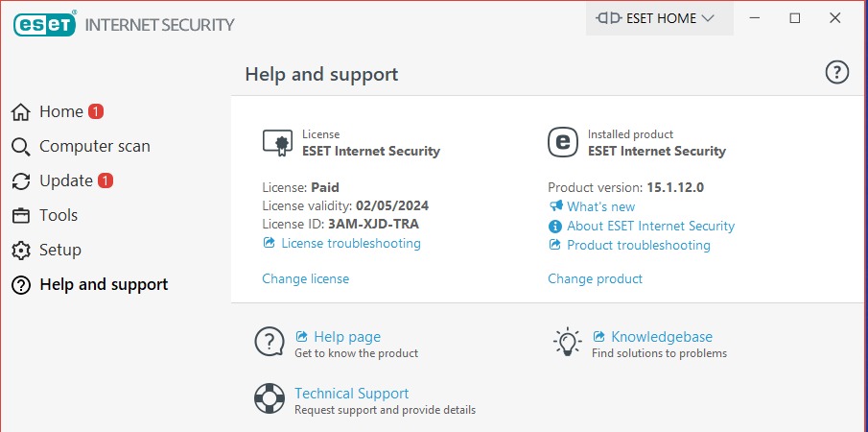
Task: Click the 'Help and support' page heading
Action: click(321, 74)
